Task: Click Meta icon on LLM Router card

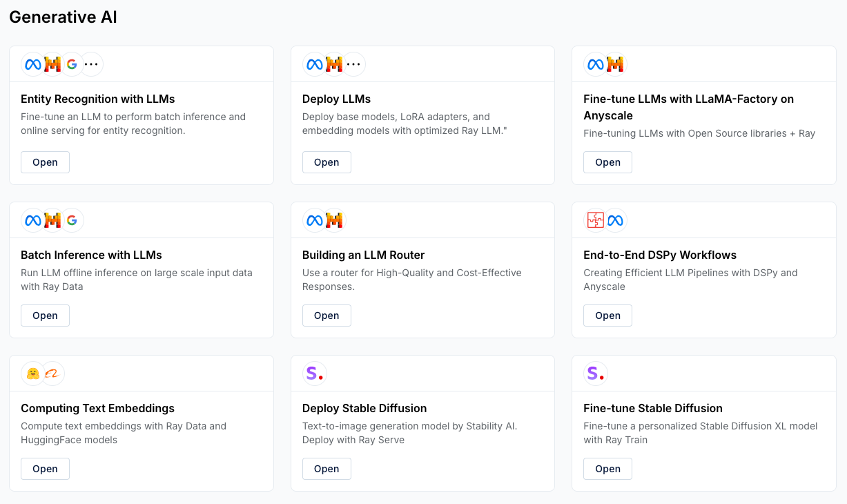Action: coord(315,220)
